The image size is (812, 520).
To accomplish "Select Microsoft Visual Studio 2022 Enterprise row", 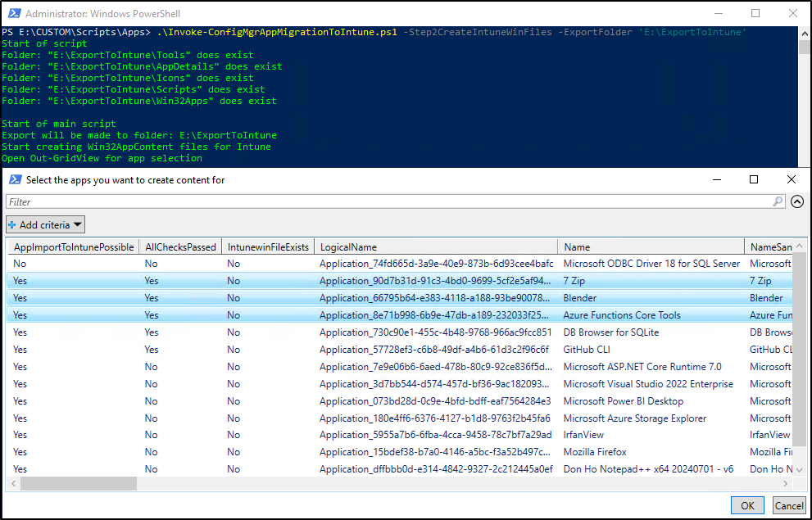I will tap(399, 383).
